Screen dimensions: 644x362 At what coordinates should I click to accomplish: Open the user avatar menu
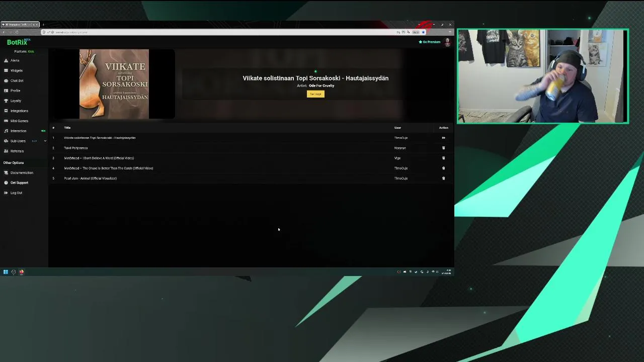[447, 42]
